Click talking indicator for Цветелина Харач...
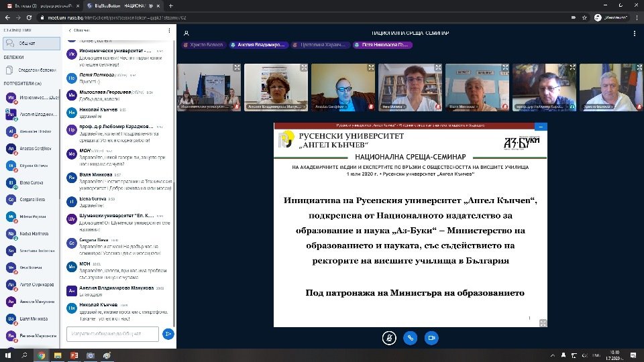The image size is (644, 362). tap(321, 45)
